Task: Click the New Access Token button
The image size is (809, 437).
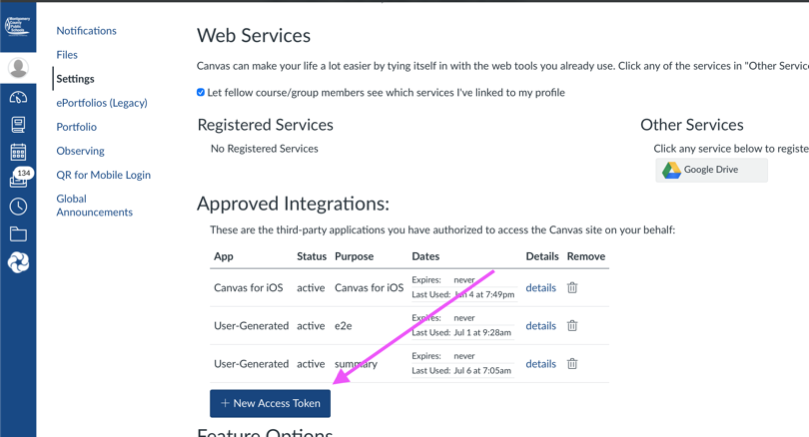Action: tap(270, 403)
